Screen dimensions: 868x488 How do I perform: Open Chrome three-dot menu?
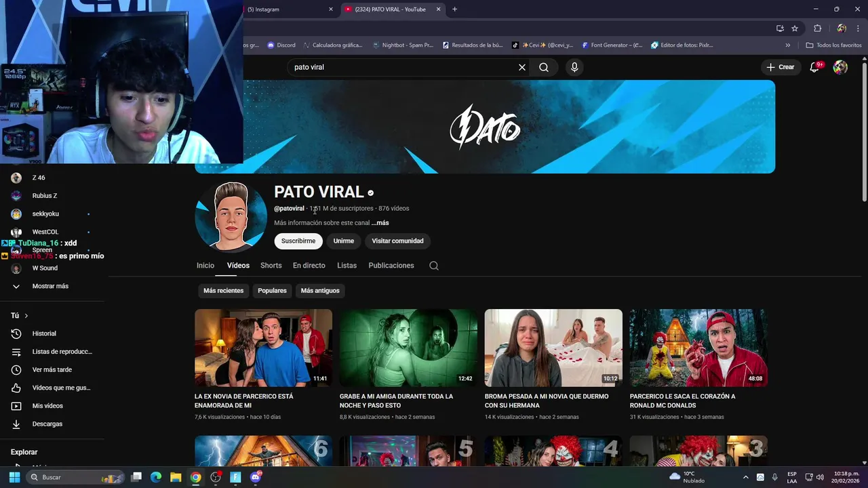859,28
